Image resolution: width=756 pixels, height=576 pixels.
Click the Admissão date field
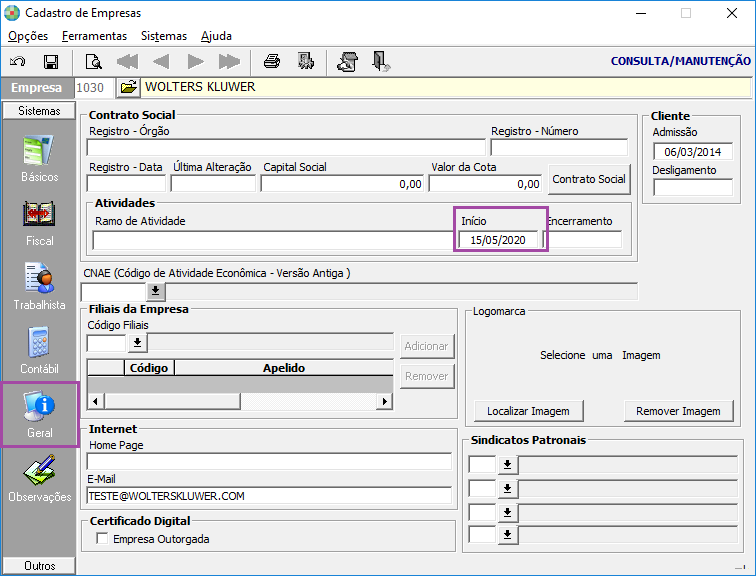click(693, 151)
